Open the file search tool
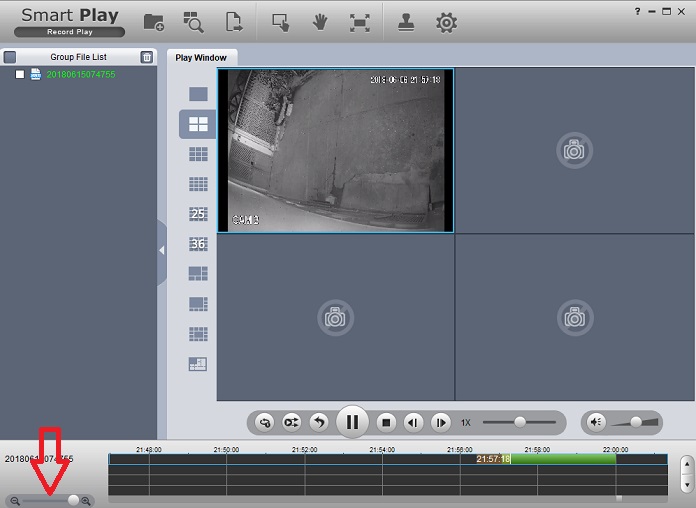 coord(194,22)
